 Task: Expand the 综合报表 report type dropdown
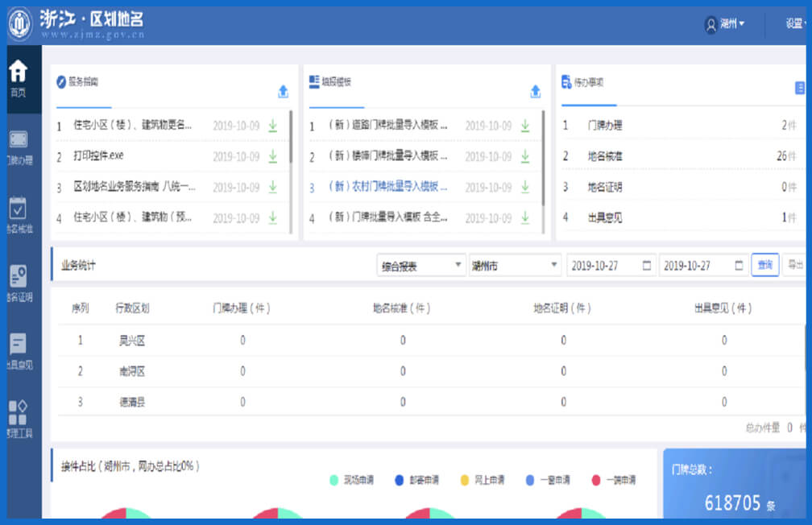point(420,266)
